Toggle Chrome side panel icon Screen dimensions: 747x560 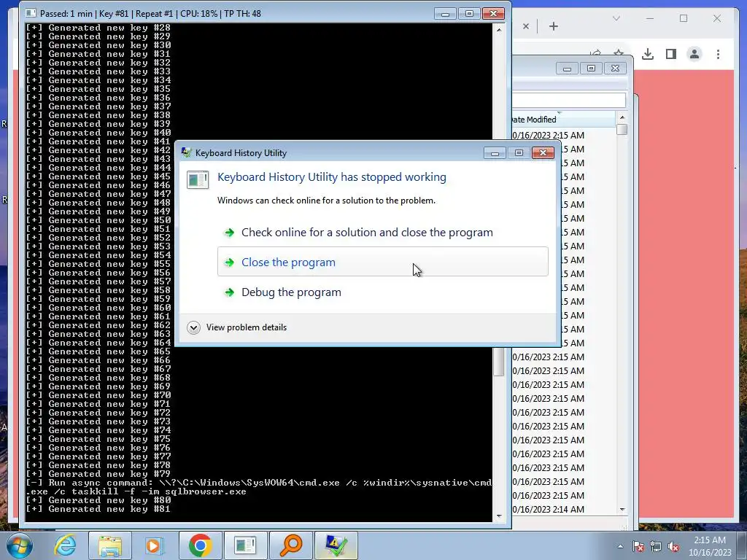point(671,54)
